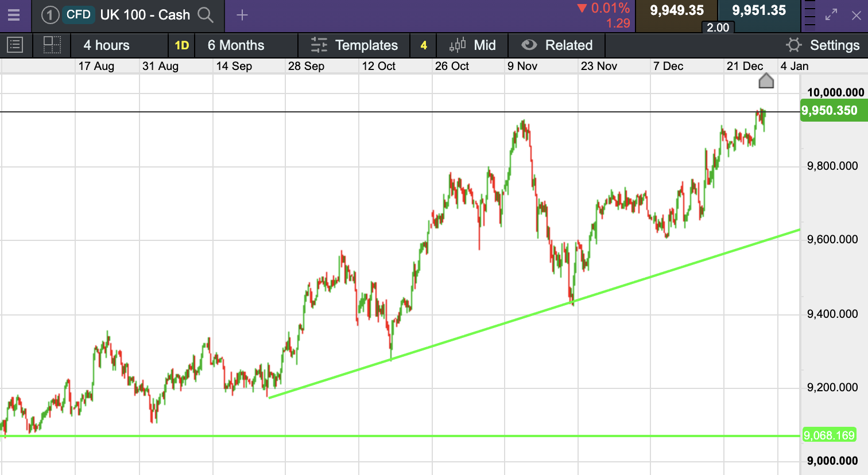This screenshot has width=868, height=475.
Task: Click the sell price 9,949.35 button
Action: pos(676,11)
